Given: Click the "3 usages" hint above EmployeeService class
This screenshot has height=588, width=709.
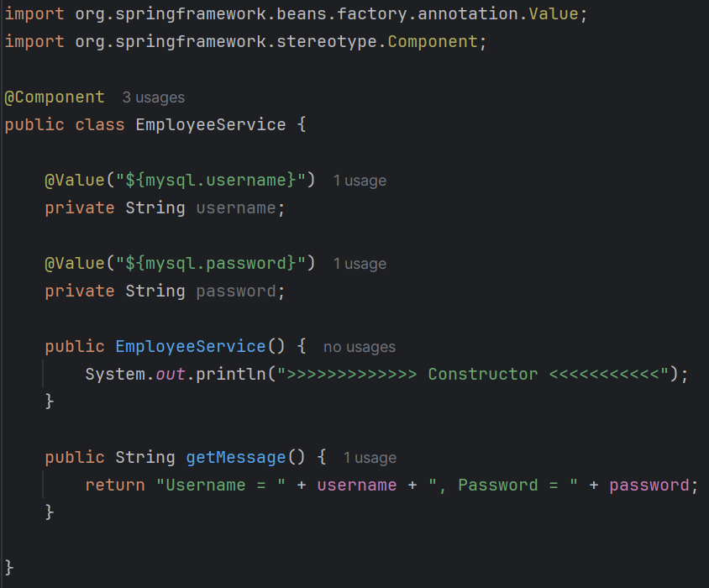Looking at the screenshot, I should (x=153, y=97).
